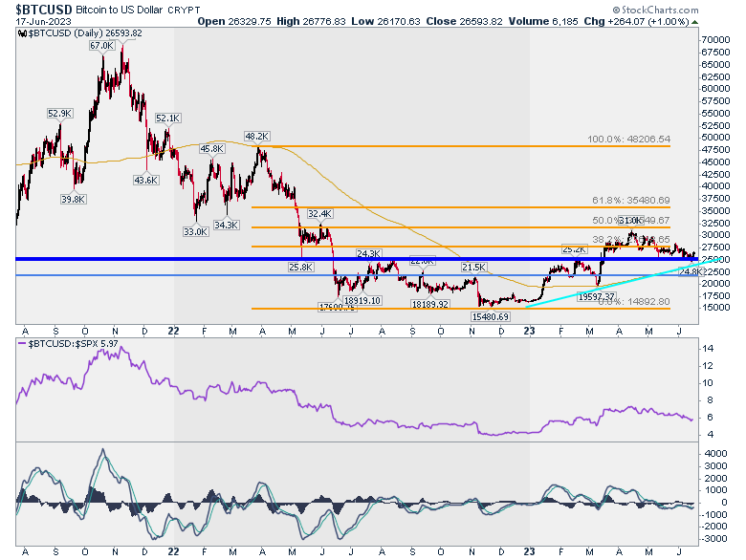
Task: Click the 24.3K price label
Action: [368, 254]
